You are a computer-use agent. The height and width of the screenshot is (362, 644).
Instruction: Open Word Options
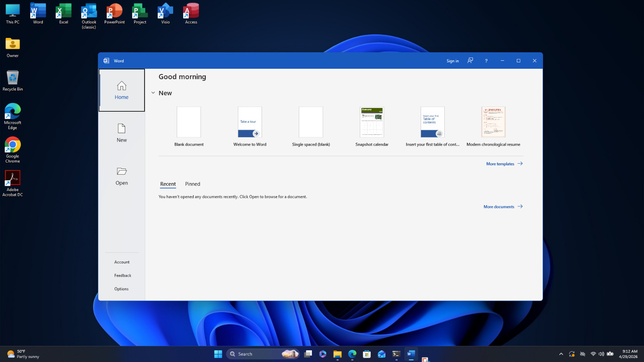[121, 289]
